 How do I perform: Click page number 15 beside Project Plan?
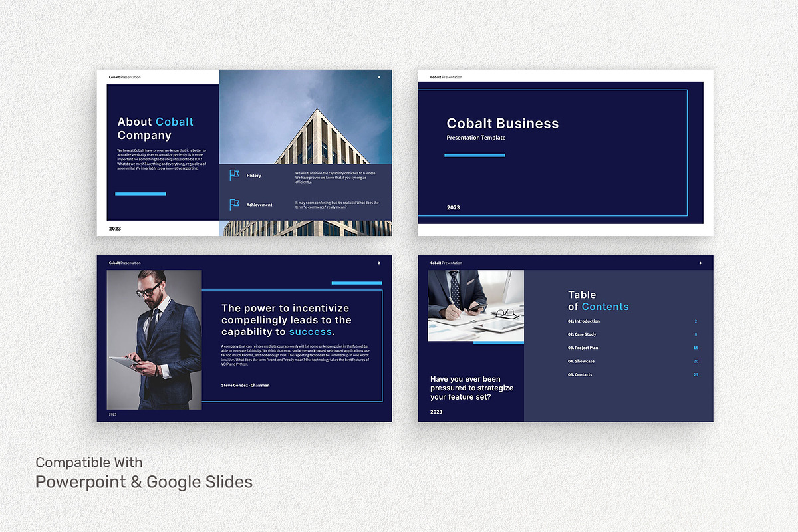(696, 348)
